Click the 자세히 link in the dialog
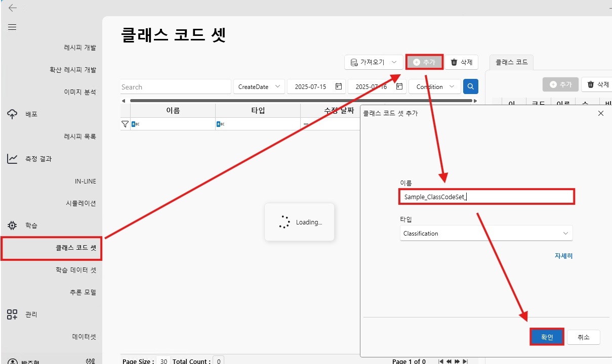 coord(563,256)
